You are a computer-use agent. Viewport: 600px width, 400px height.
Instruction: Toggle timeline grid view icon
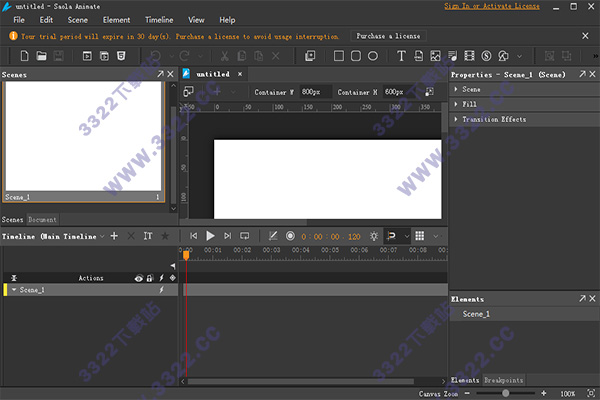[x=420, y=236]
